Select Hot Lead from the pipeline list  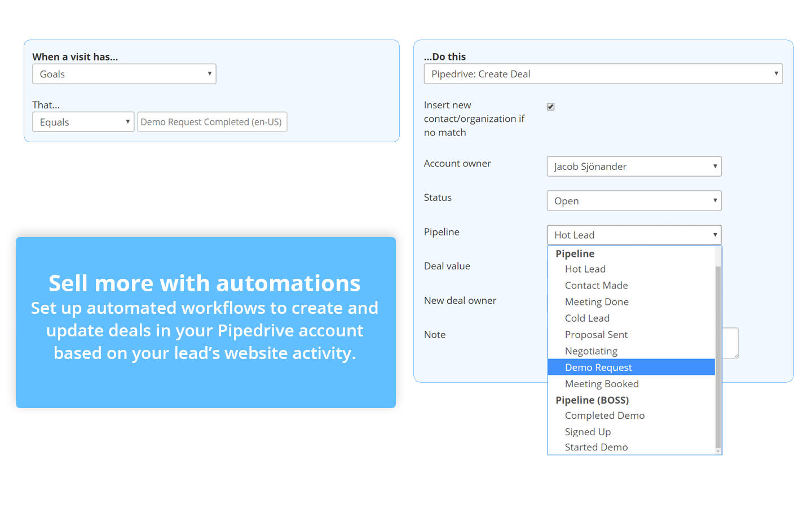(585, 269)
